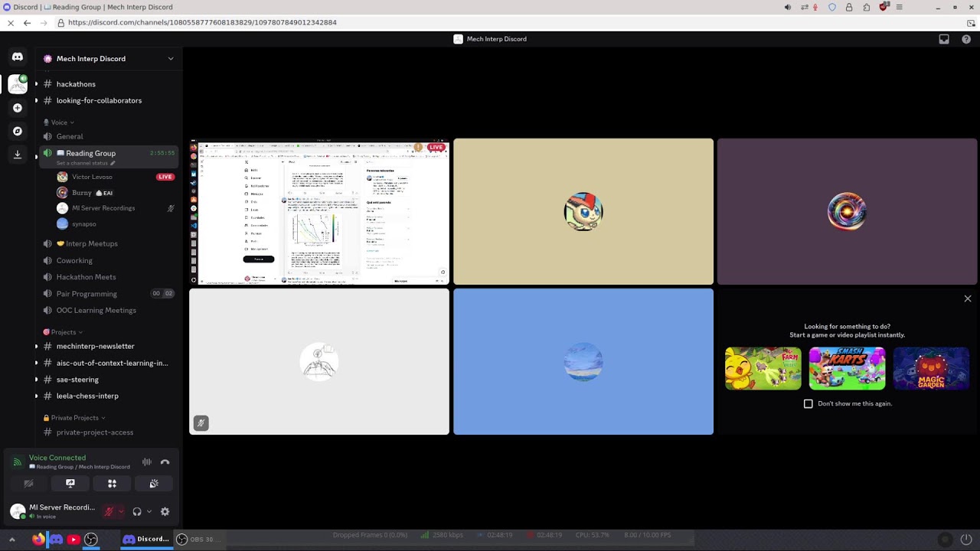Viewport: 980px width, 551px height.
Task: Open Mech Interp Discord server dropdown
Action: click(x=109, y=58)
